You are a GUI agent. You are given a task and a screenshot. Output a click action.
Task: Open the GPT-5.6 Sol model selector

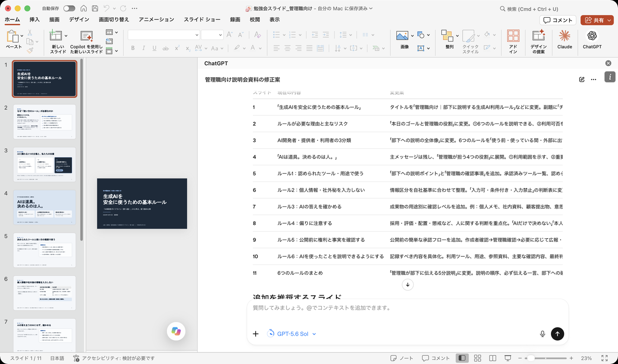click(x=292, y=334)
